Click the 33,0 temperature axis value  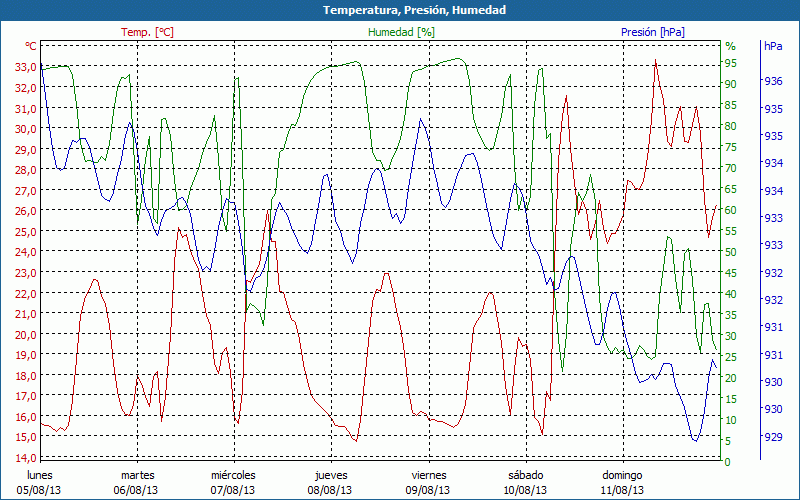point(25,67)
